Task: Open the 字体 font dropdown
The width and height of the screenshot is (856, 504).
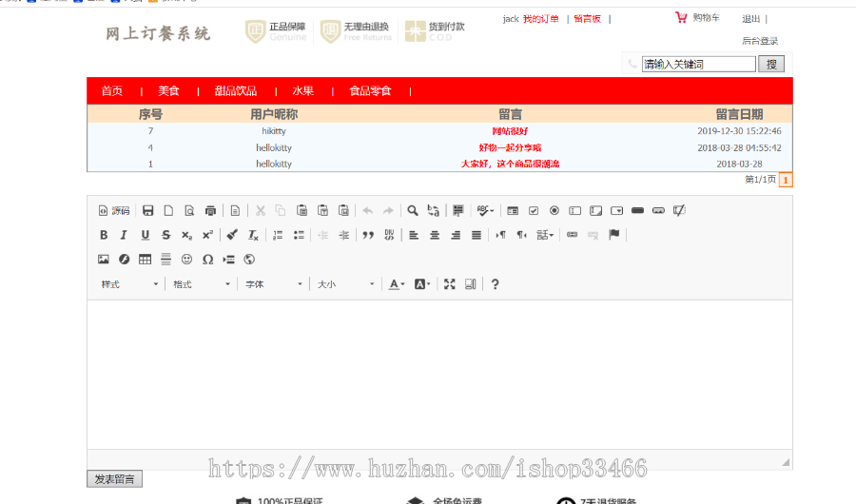Action: tap(274, 283)
